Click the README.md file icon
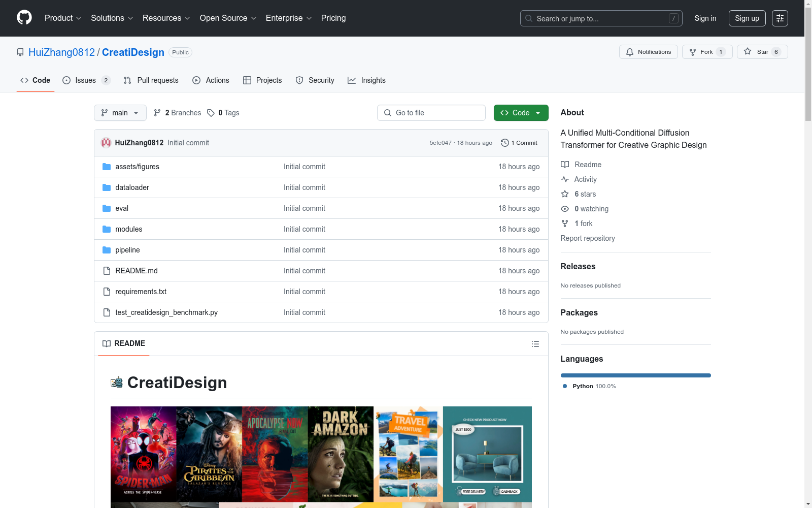 [x=107, y=271]
